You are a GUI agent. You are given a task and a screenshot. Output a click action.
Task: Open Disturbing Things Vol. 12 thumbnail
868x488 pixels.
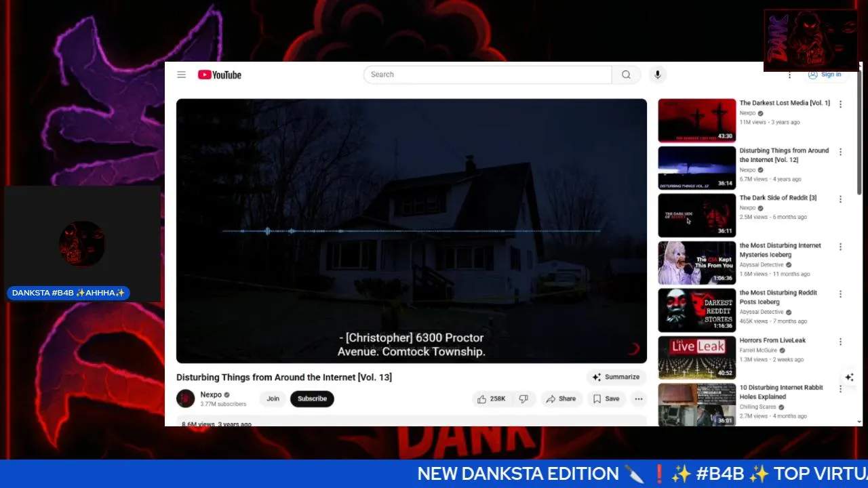(x=696, y=168)
